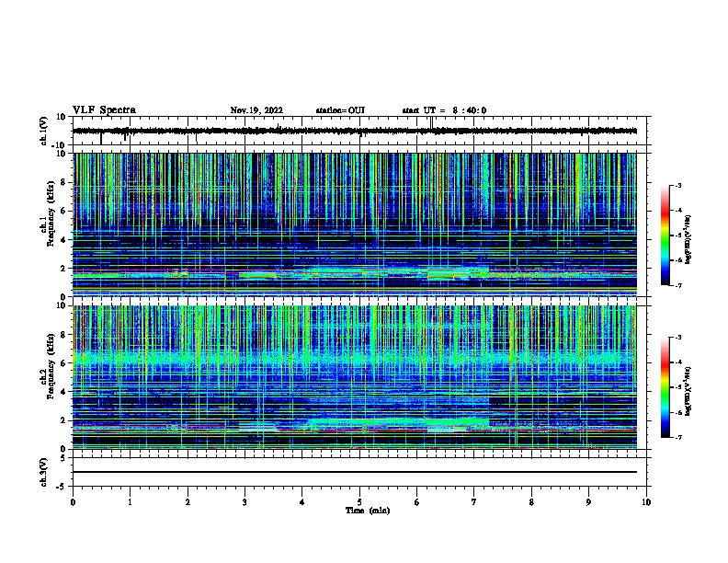This screenshot has width=728, height=563.
Task: Click the "Time (min)" axis label
Action: [368, 511]
